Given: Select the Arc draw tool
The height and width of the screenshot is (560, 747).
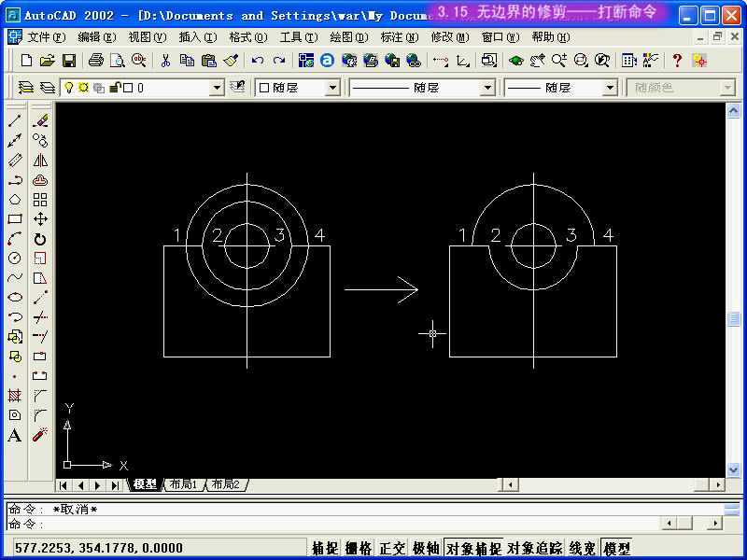Looking at the screenshot, I should [15, 239].
